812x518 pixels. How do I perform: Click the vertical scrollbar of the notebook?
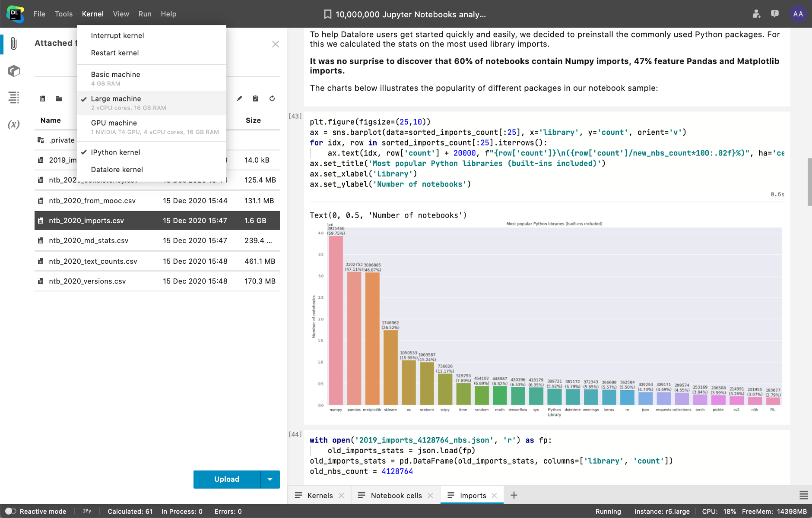pyautogui.click(x=809, y=182)
